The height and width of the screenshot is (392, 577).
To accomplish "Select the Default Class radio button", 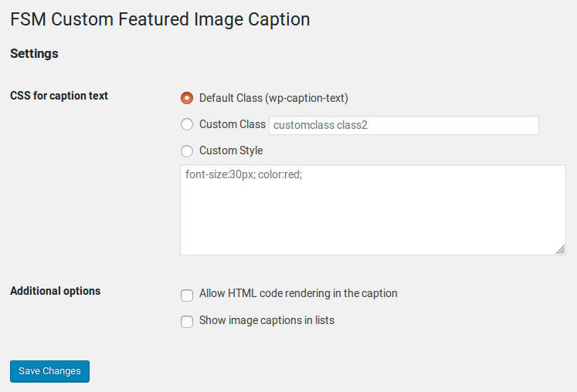I will (187, 98).
